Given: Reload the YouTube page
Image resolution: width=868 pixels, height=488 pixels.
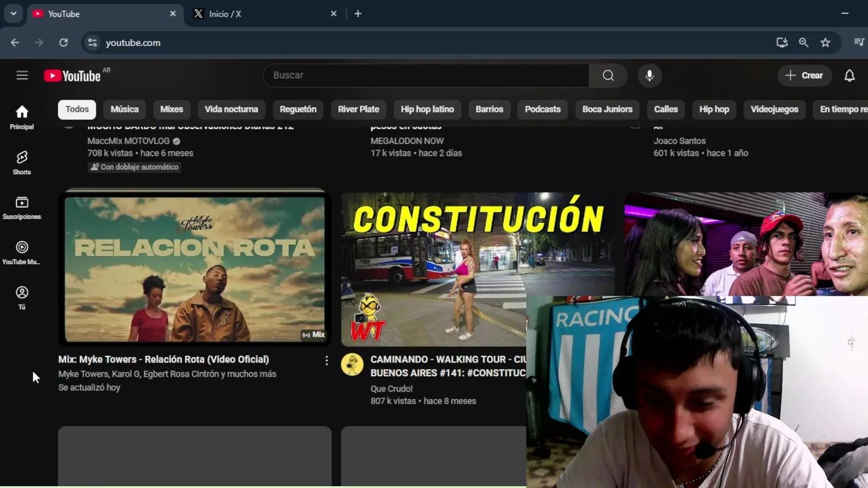Looking at the screenshot, I should pos(63,42).
